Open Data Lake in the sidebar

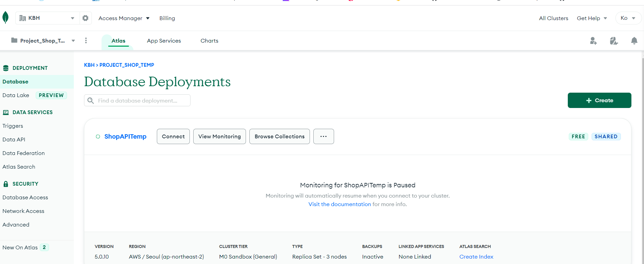pyautogui.click(x=16, y=95)
